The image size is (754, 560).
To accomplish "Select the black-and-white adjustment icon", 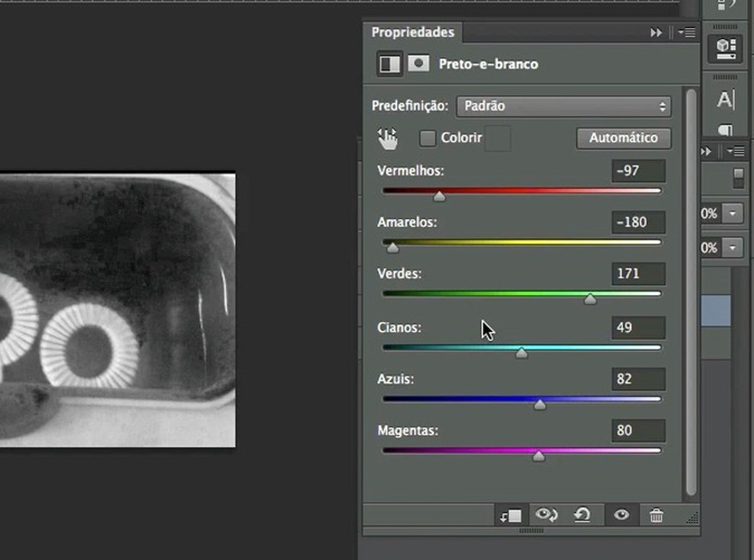I will point(389,64).
